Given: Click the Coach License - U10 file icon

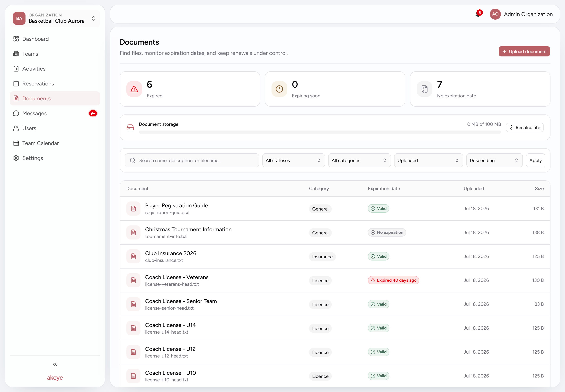Looking at the screenshot, I should pyautogui.click(x=133, y=376).
